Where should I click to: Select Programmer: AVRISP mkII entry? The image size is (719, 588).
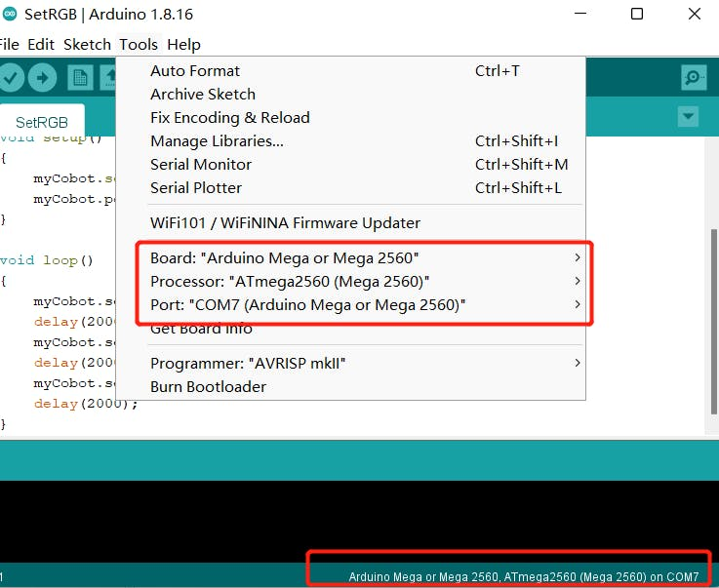coord(351,363)
